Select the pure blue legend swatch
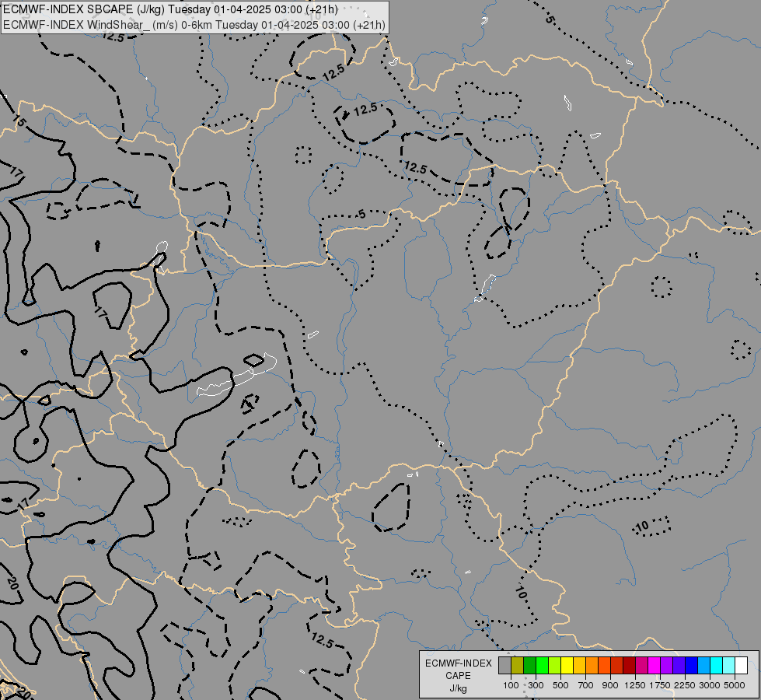This screenshot has width=761, height=700. 691,665
